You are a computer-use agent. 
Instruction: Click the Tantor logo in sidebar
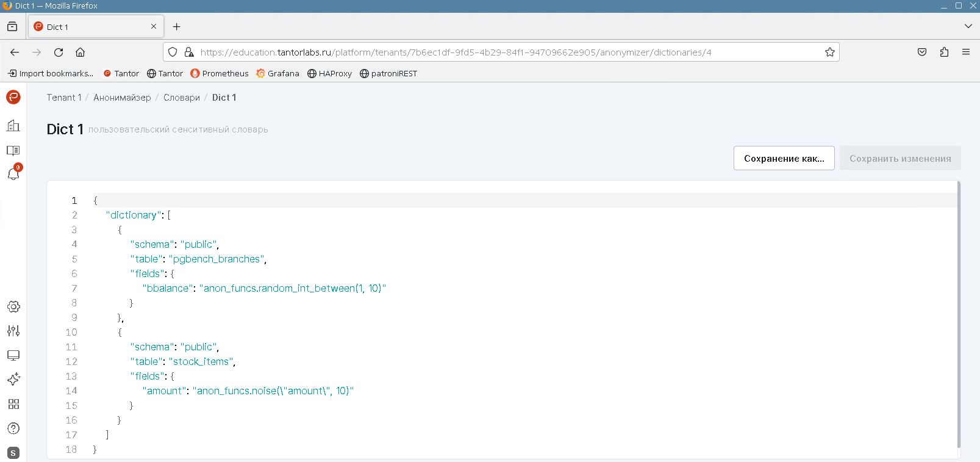[x=13, y=97]
